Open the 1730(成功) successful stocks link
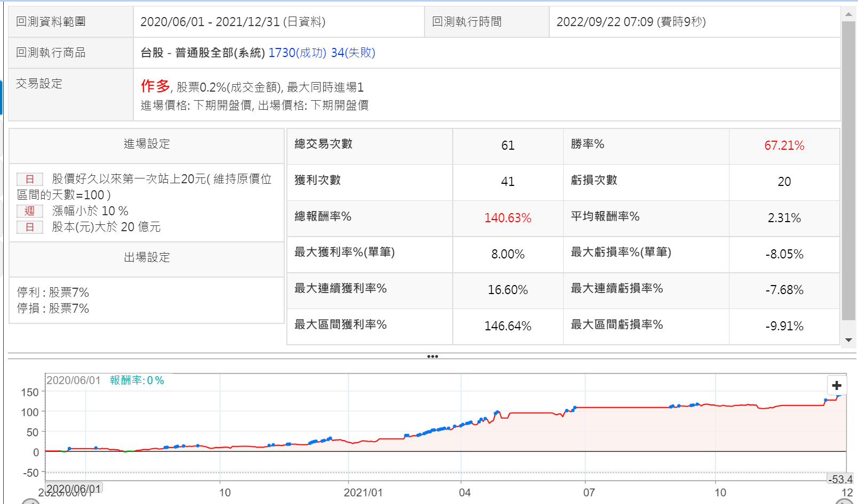The width and height of the screenshot is (858, 504). click(x=297, y=53)
